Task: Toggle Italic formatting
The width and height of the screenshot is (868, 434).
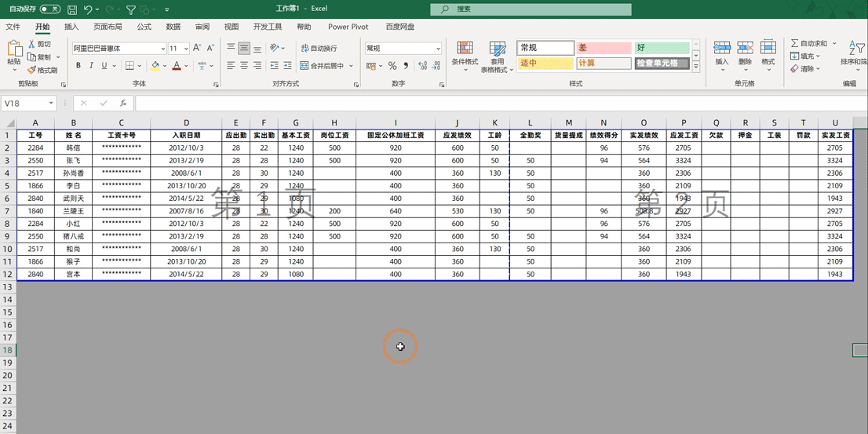Action: 93,66
